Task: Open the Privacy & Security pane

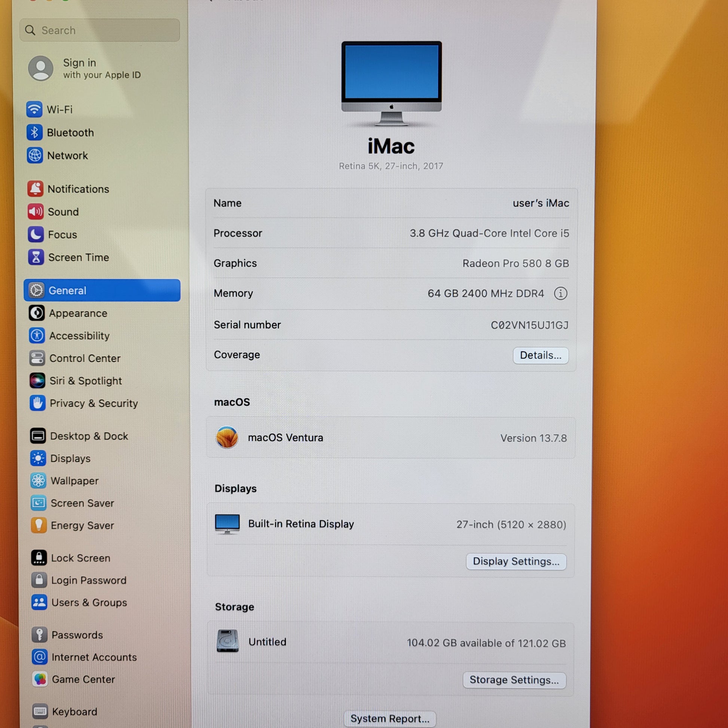Action: (94, 403)
